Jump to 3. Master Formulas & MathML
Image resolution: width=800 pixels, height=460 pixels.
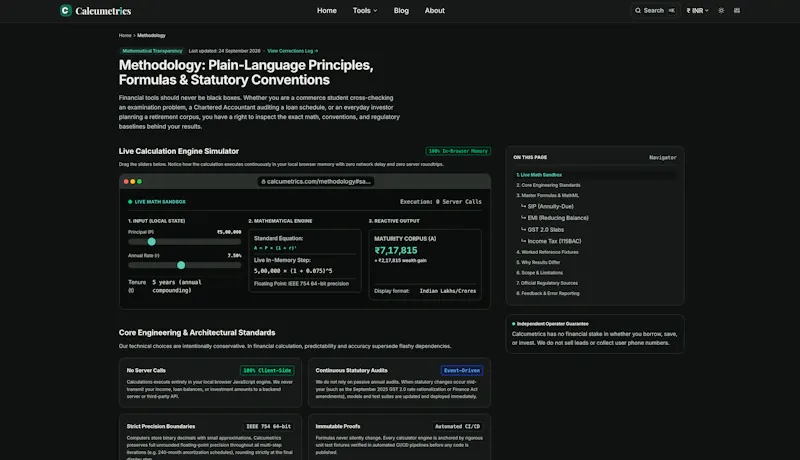point(547,195)
